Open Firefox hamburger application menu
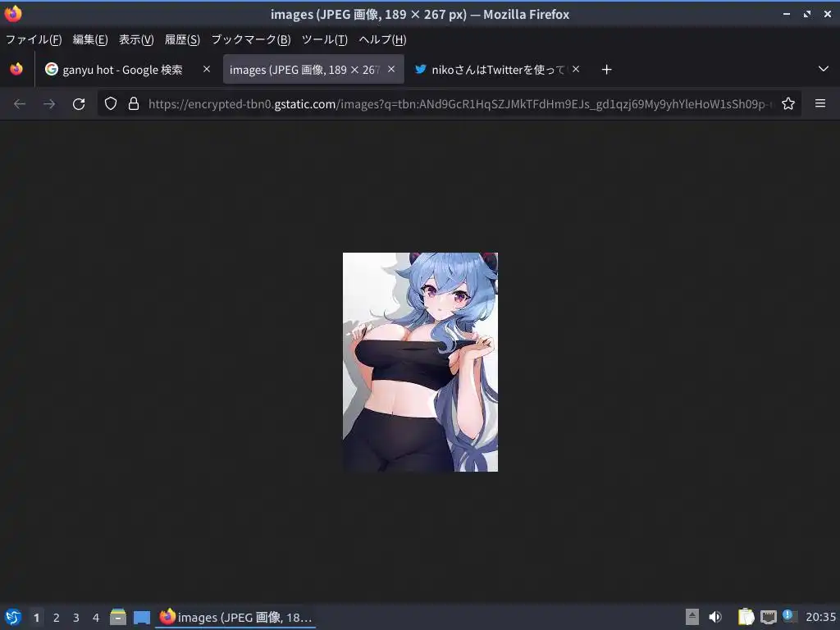 pos(820,103)
